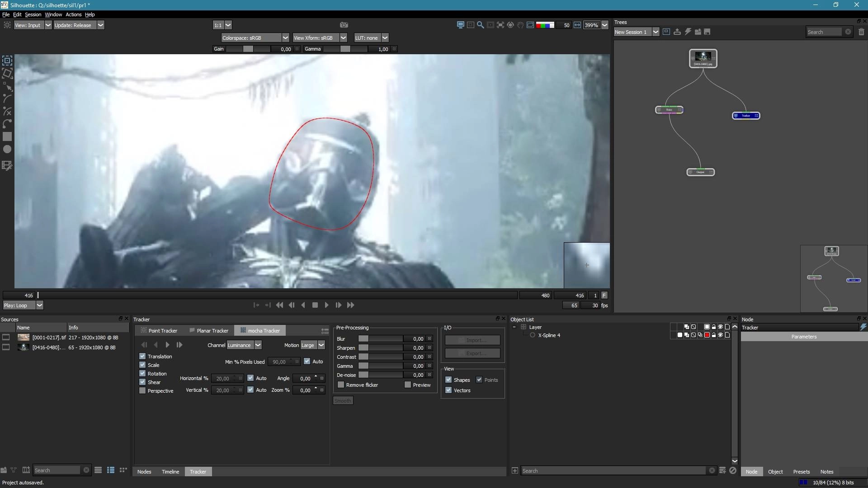Click the lightning icon next to Tracker node name
The image size is (868, 488).
(863, 327)
